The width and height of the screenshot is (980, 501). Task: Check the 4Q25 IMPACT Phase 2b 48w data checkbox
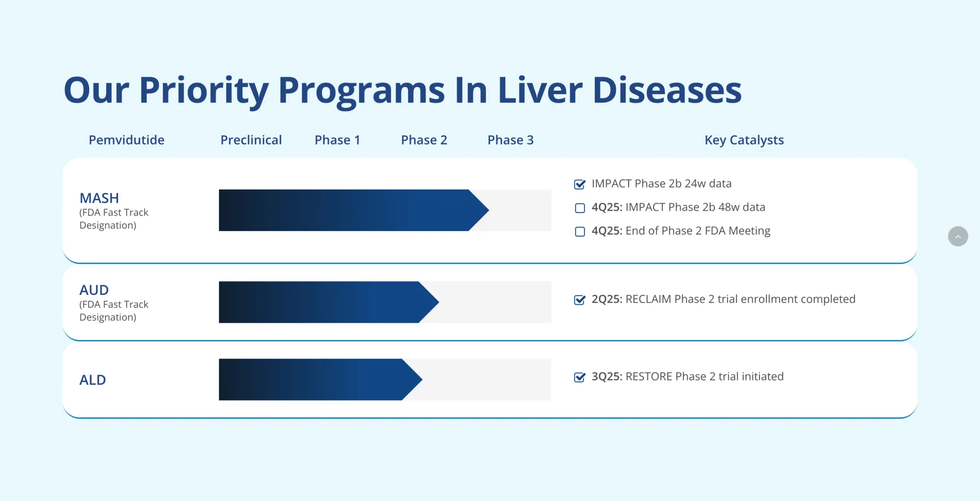580,208
